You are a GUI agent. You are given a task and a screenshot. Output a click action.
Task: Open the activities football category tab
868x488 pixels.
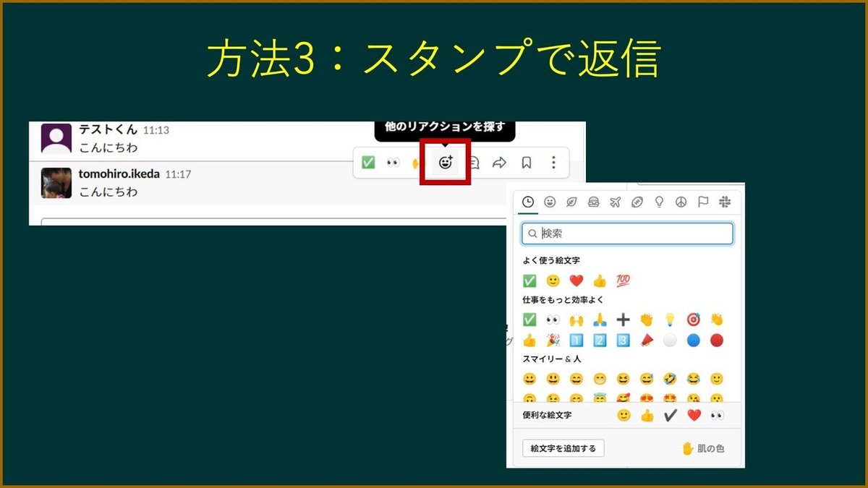637,202
